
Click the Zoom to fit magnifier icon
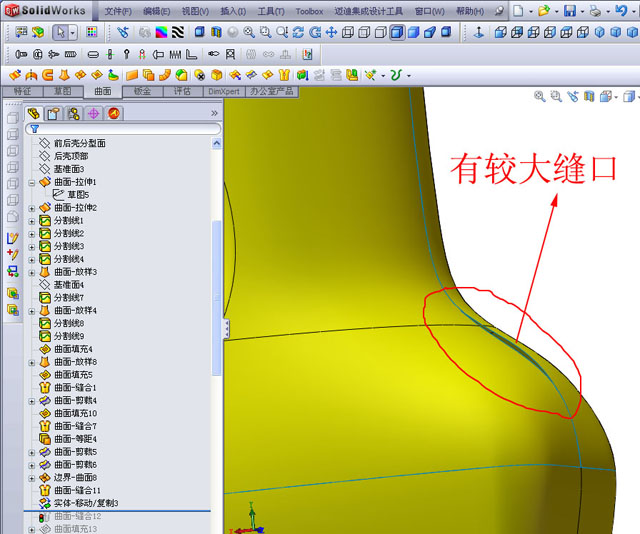tap(249, 32)
